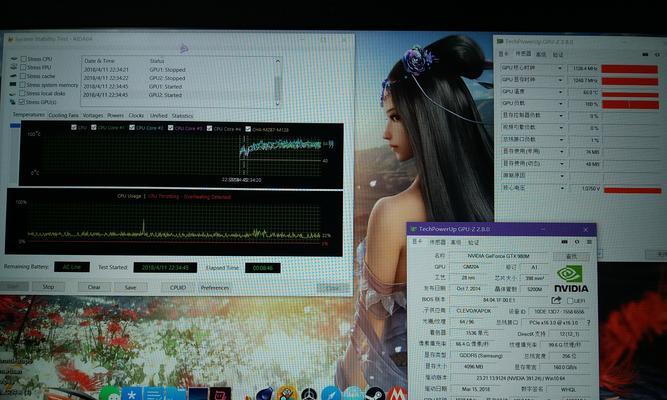Switch to the Powers tab
Screen dimensions: 667x400
click(x=115, y=115)
